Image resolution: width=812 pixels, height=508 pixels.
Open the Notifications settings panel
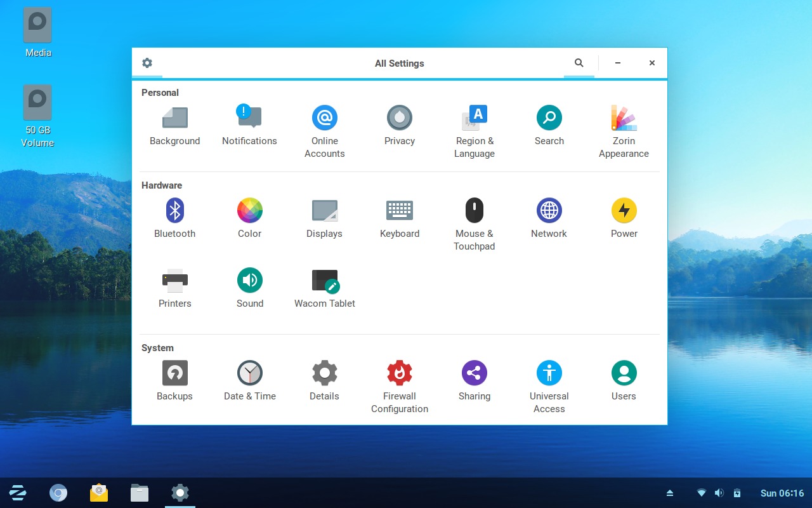(249, 124)
